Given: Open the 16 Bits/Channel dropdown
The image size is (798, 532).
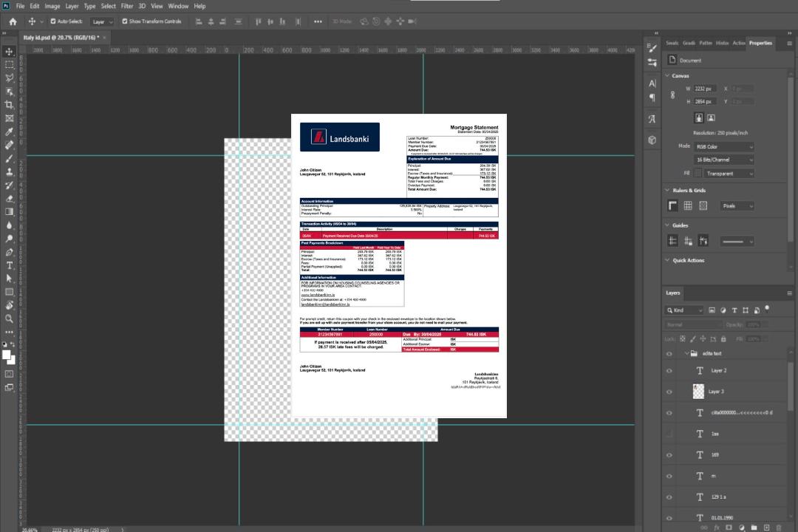Looking at the screenshot, I should pos(724,160).
